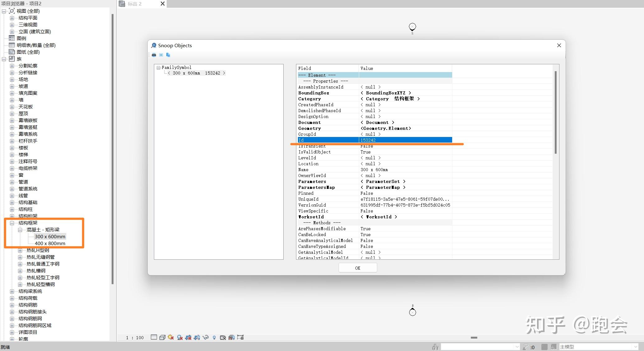The height and width of the screenshot is (351, 644).
Task: Click the editing requests icon in status bar
Action: coord(526,347)
